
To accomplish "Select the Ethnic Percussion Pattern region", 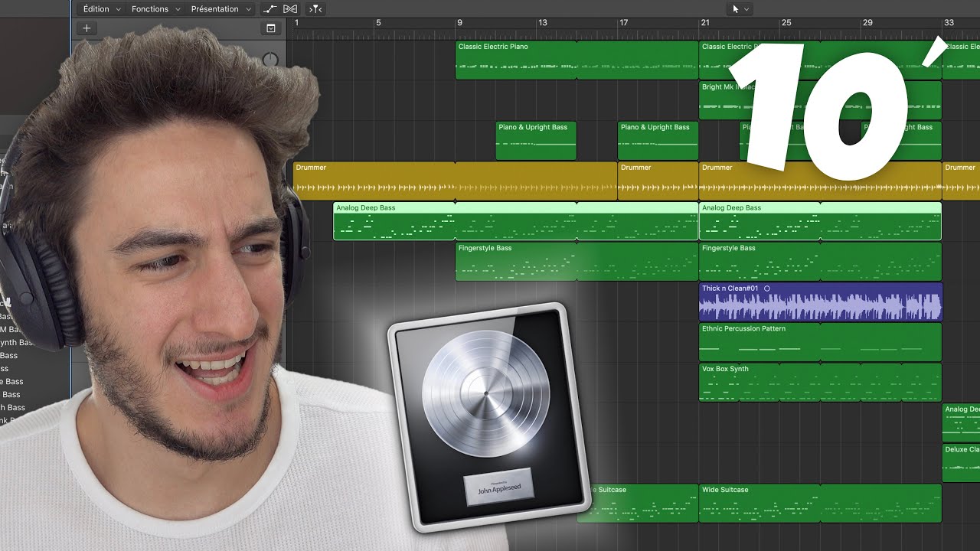I will [x=820, y=342].
